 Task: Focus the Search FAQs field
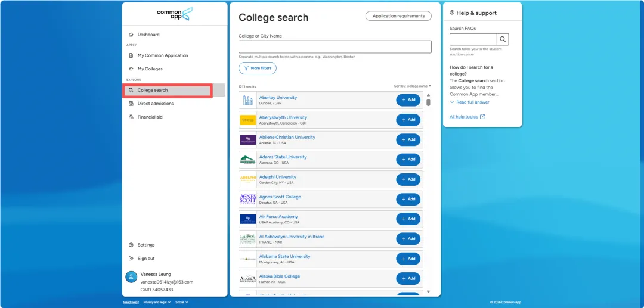pos(473,39)
